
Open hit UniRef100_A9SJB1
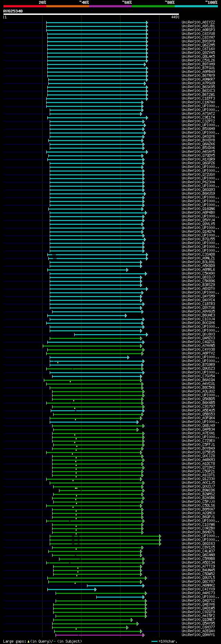(x=198, y=26)
